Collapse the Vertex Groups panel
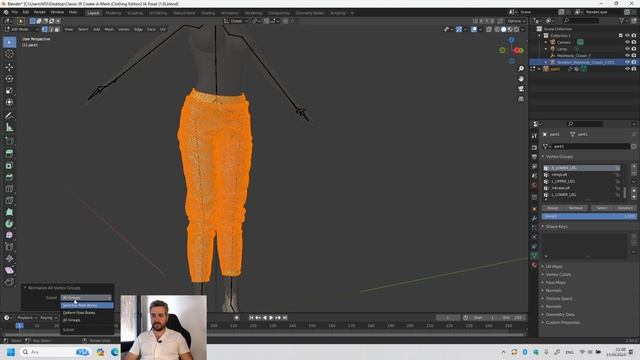Image resolution: width=640 pixels, height=360 pixels. pyautogui.click(x=559, y=157)
